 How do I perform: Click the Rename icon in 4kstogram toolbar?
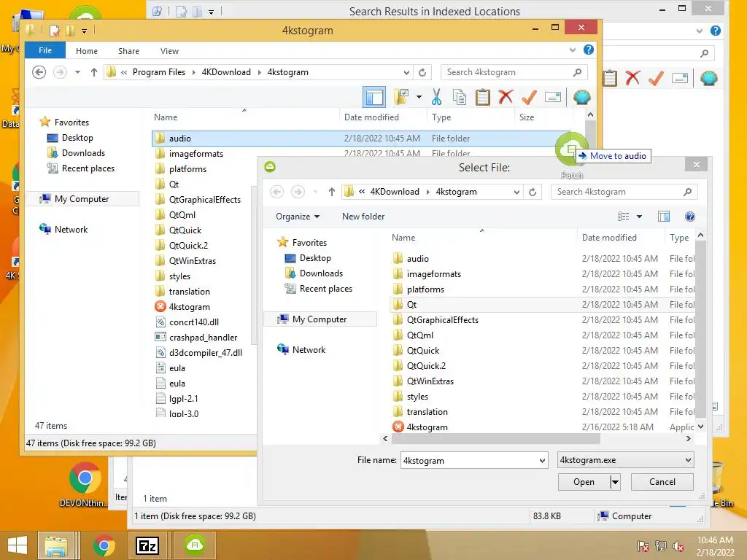pyautogui.click(x=553, y=97)
